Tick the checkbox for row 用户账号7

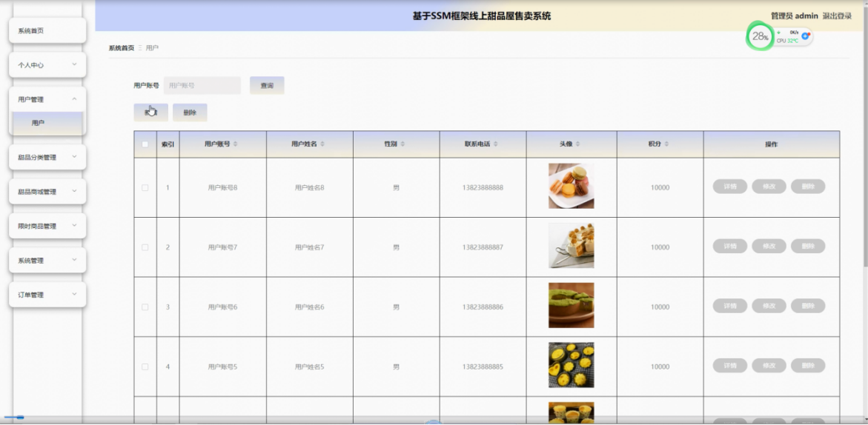pos(145,247)
